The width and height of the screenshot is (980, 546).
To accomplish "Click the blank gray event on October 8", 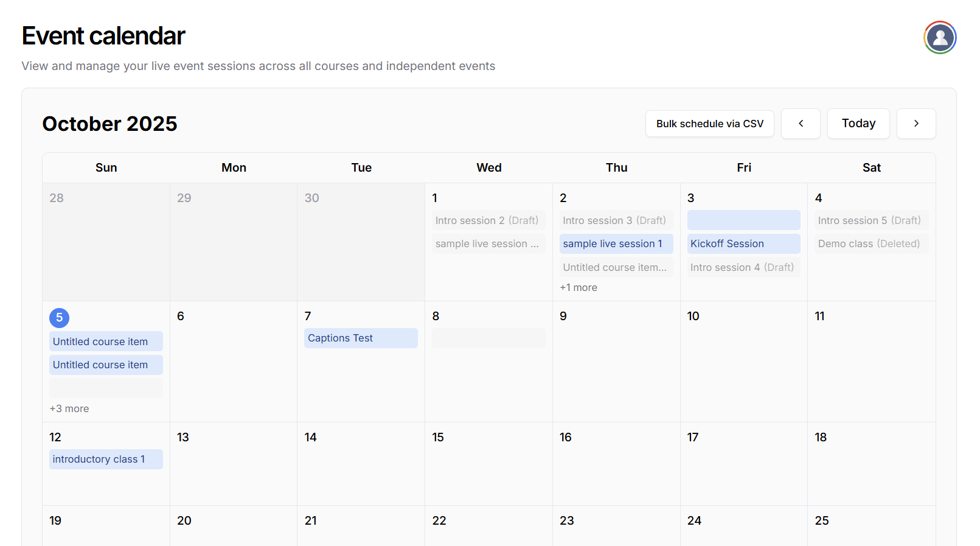I will pos(488,338).
